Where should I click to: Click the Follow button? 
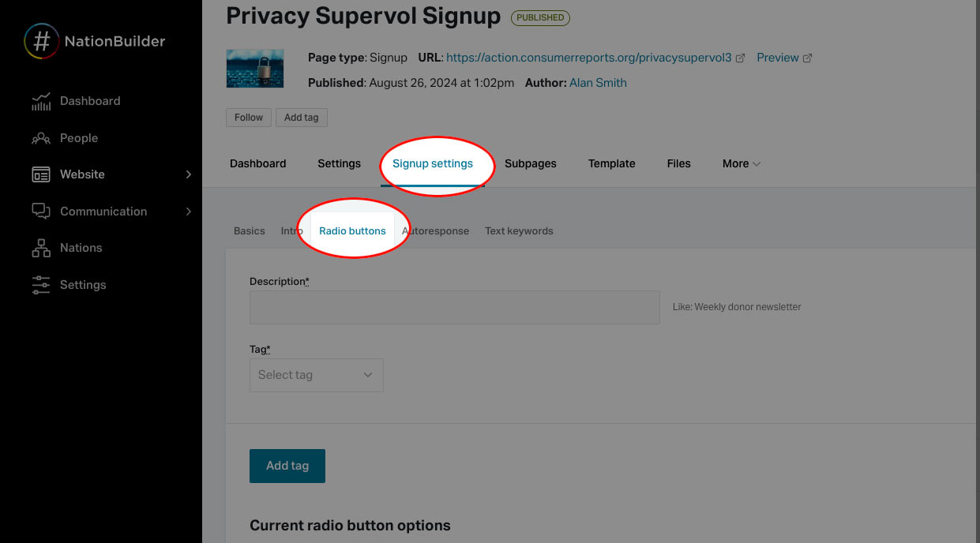(x=248, y=117)
